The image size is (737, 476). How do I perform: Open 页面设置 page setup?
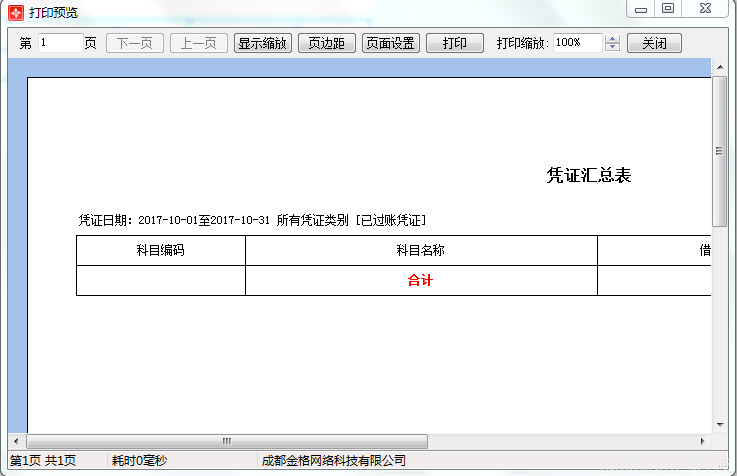(x=390, y=44)
